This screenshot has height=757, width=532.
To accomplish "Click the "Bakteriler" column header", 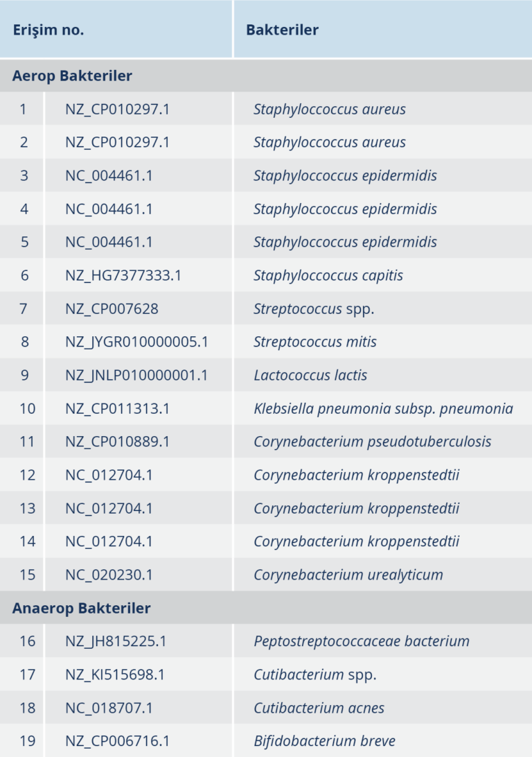I will click(x=282, y=30).
